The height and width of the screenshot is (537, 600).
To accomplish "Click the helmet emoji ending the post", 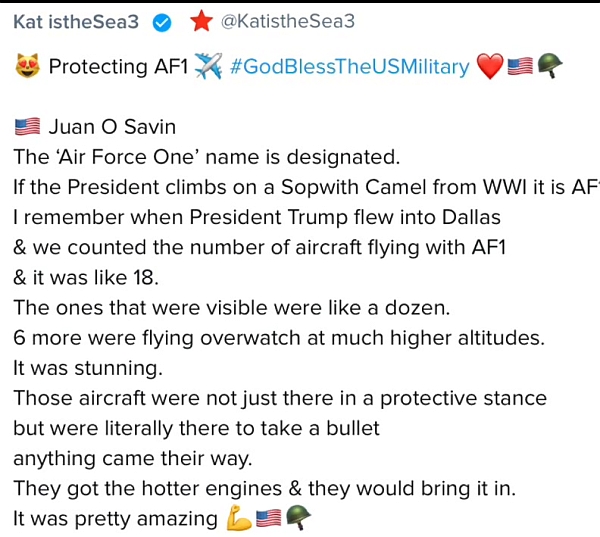I will pyautogui.click(x=298, y=518).
